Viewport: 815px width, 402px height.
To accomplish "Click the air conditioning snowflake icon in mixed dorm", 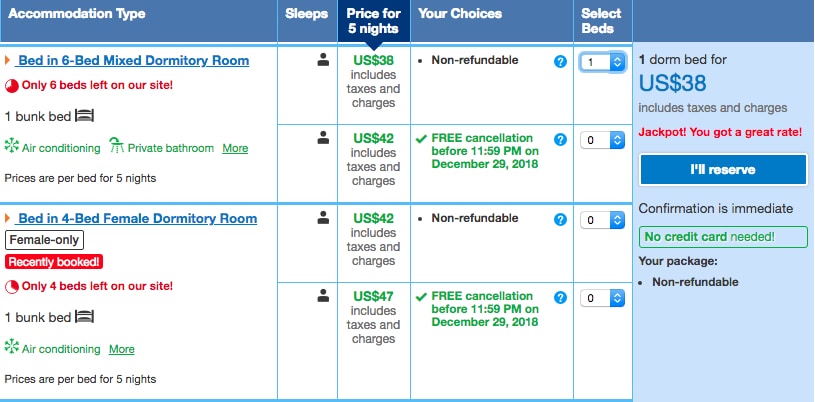I will tap(12, 147).
